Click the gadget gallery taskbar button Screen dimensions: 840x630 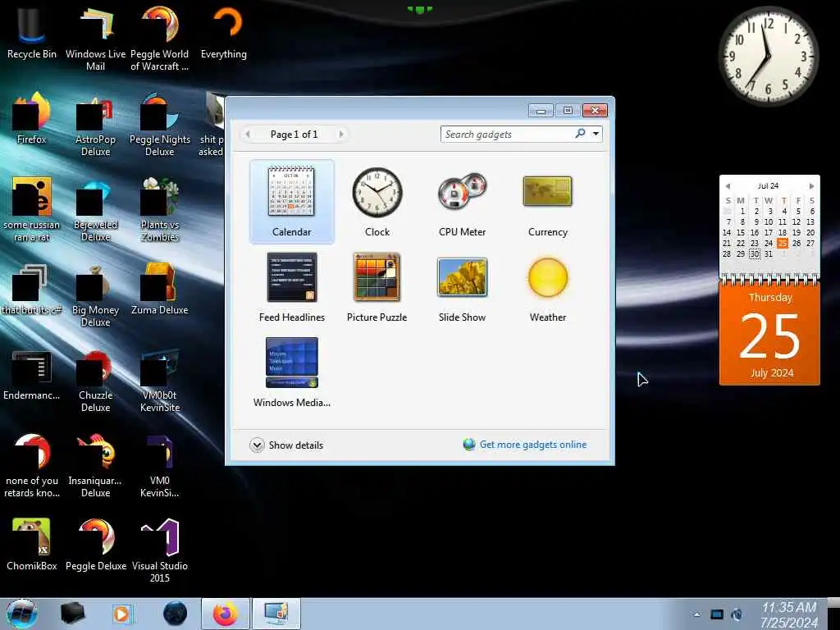(x=276, y=614)
